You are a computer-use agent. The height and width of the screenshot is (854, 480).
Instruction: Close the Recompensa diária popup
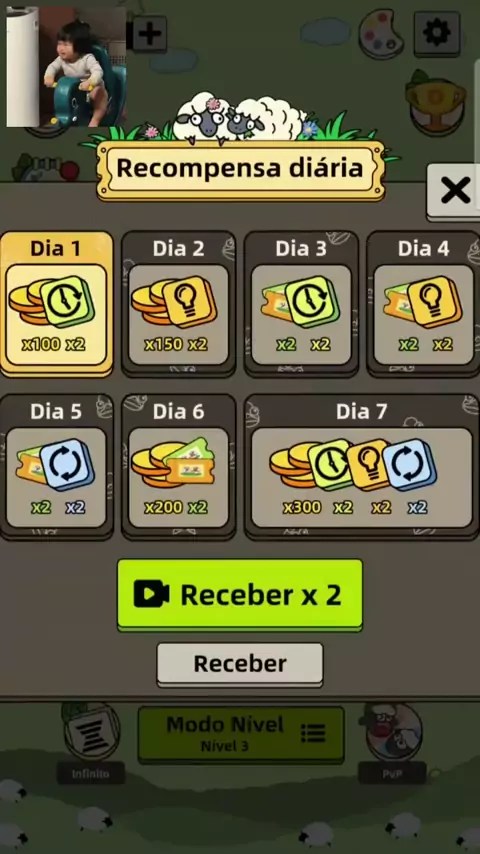pos(455,191)
